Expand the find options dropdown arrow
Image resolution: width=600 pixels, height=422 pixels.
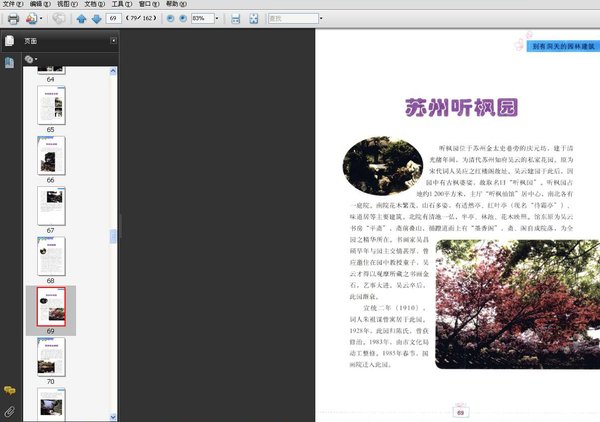pyautogui.click(x=321, y=18)
